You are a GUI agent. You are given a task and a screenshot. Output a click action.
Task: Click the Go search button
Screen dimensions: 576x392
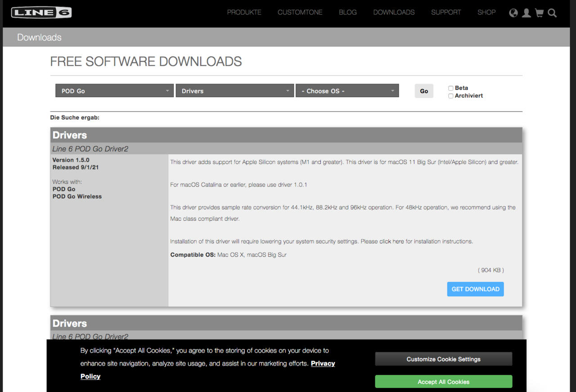[424, 91]
